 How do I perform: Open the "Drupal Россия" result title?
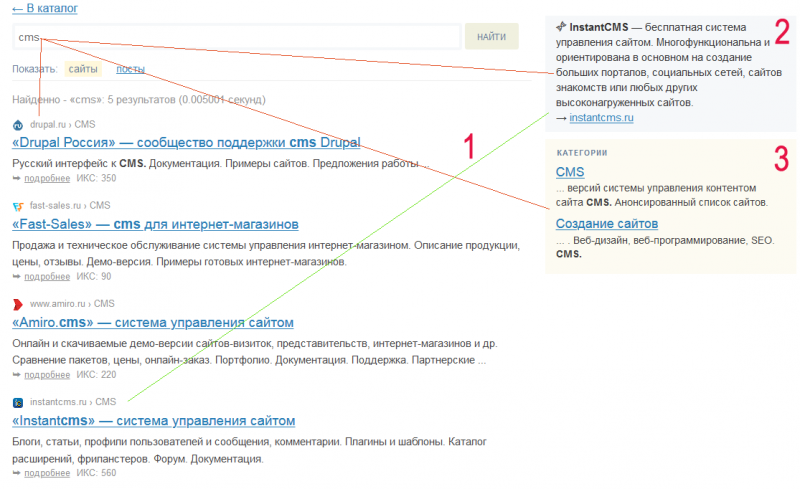pos(186,142)
